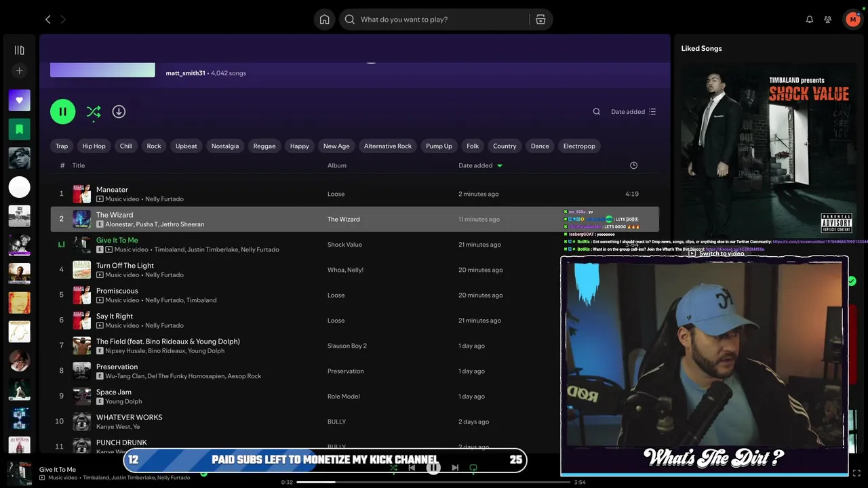Open Shock Value album link
The height and width of the screenshot is (488, 868).
[x=344, y=245]
